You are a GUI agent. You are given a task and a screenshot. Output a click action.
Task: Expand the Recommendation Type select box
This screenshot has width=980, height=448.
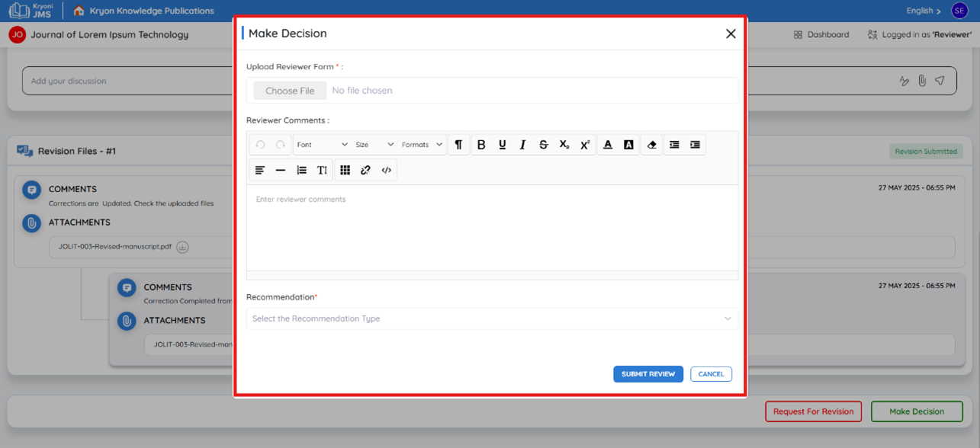coord(492,318)
